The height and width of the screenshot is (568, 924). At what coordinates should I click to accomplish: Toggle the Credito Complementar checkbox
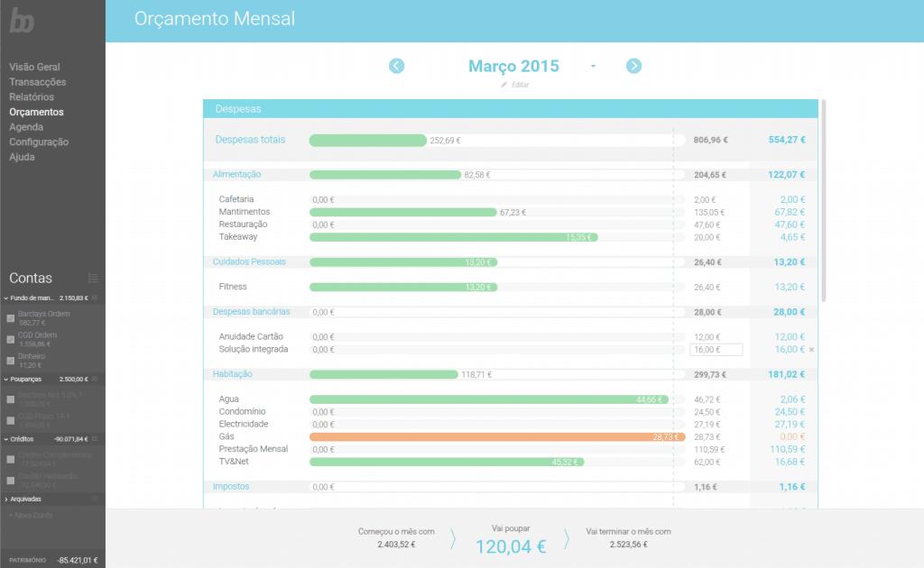pos(11,460)
